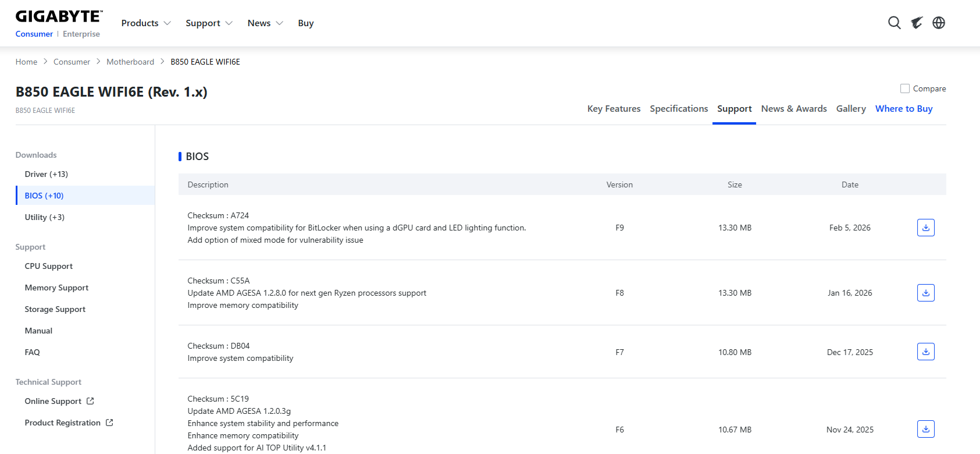980x454 pixels.
Task: Switch to the Specifications tab
Action: coord(679,109)
